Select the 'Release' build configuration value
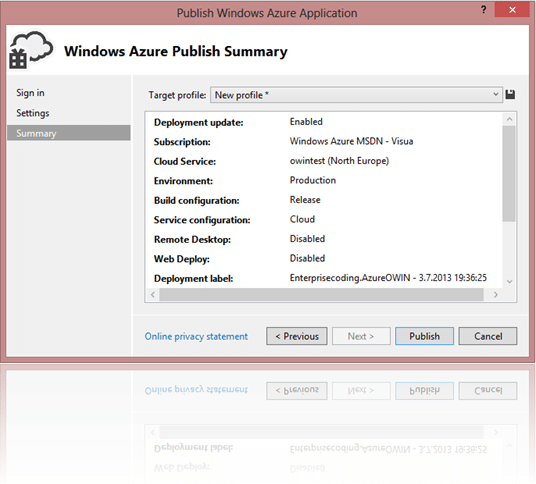The image size is (536, 484). coord(305,200)
